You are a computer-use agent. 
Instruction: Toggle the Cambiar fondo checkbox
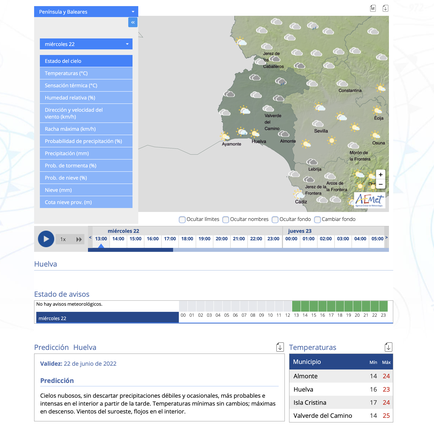click(317, 219)
